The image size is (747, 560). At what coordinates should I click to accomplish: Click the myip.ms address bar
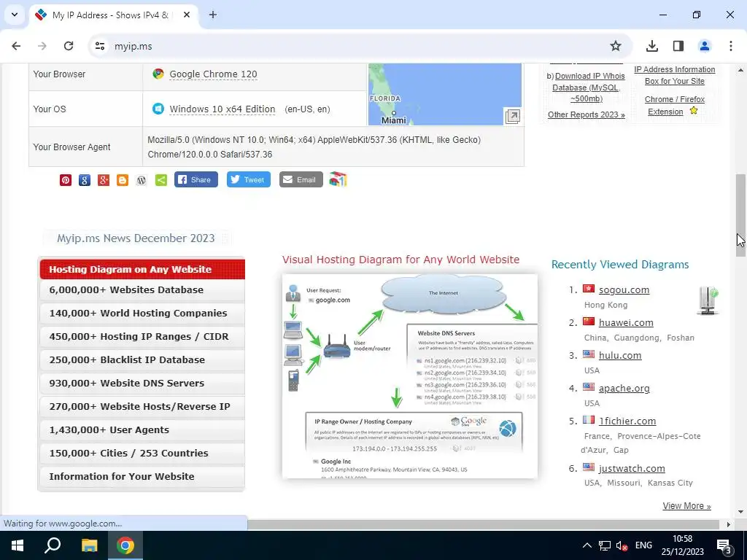tap(357, 46)
